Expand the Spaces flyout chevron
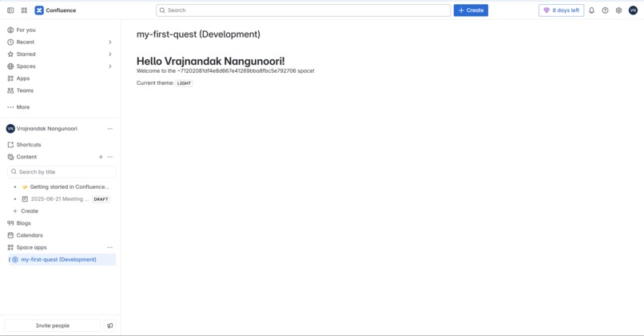The height and width of the screenshot is (336, 644). click(x=110, y=66)
